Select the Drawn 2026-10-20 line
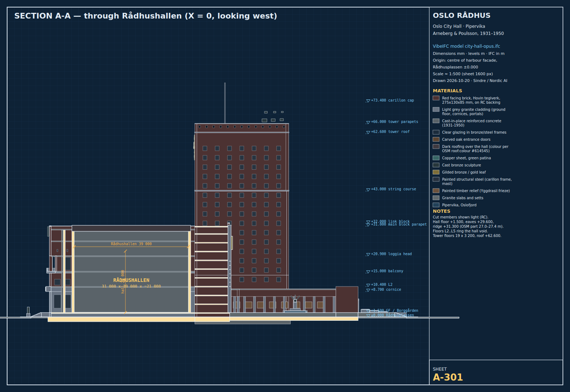Image resolution: width=570 pixels, height=392 pixels. click(x=470, y=81)
